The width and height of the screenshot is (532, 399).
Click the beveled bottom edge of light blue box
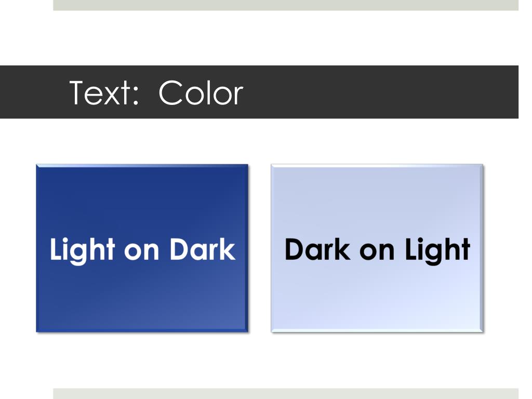tap(377, 330)
